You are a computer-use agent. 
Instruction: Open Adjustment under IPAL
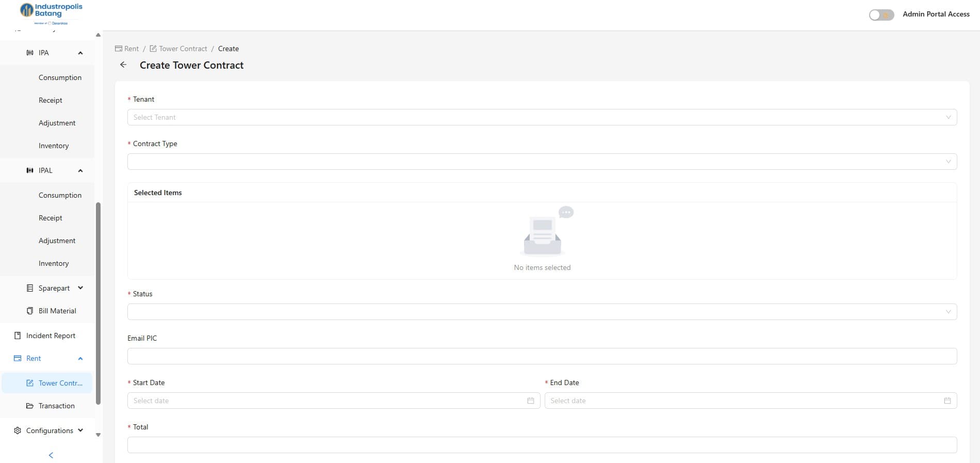[x=57, y=241]
